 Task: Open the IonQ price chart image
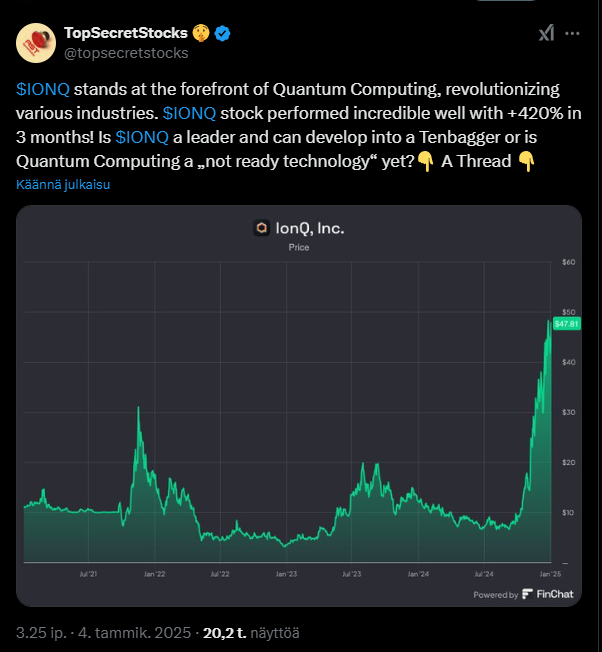point(299,405)
